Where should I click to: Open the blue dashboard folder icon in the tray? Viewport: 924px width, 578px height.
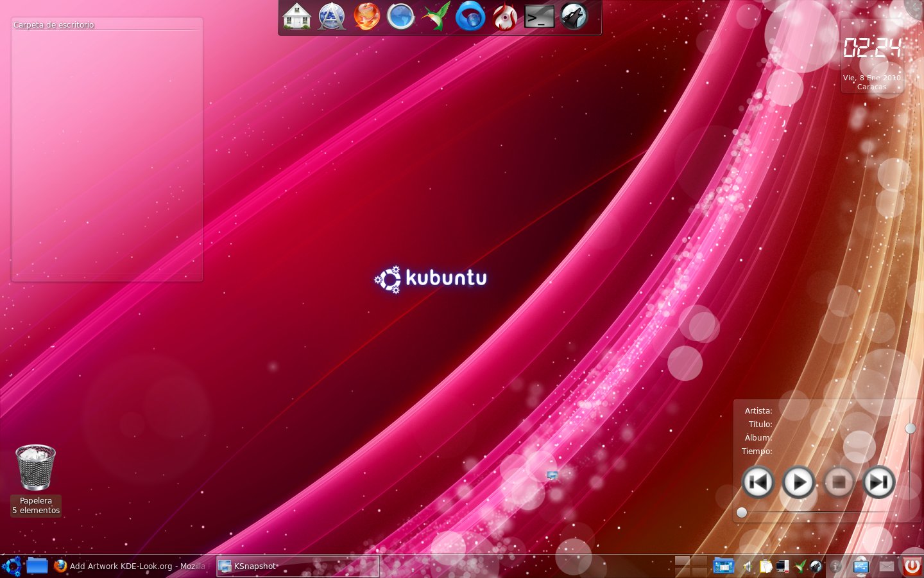tap(724, 566)
